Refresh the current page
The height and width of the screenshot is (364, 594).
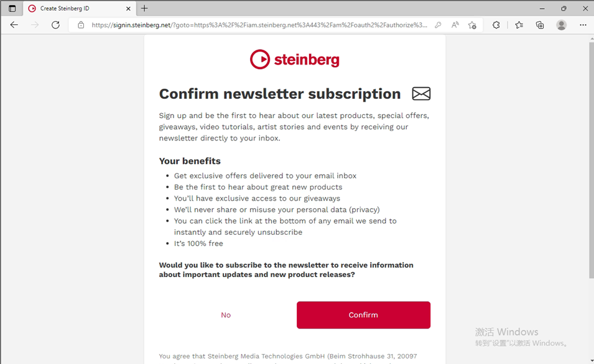point(55,25)
